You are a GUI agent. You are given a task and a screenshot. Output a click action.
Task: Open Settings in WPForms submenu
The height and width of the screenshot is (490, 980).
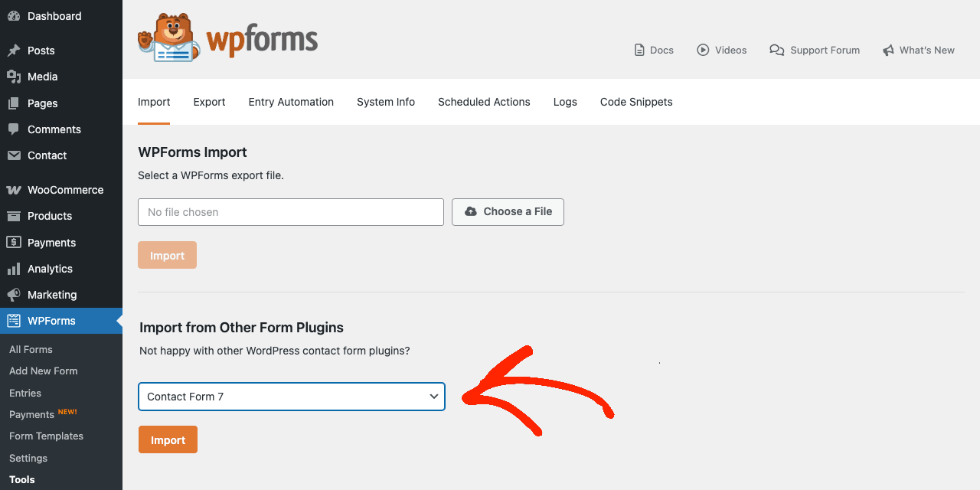(28, 458)
